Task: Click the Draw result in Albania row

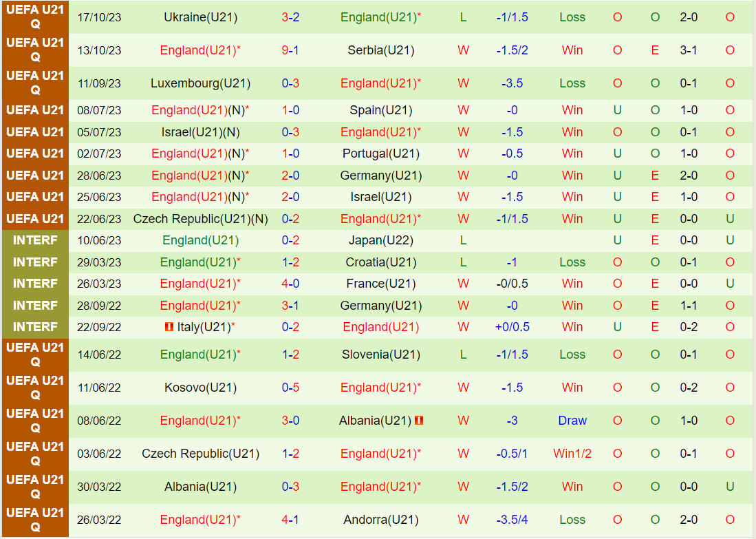Action: click(572, 421)
